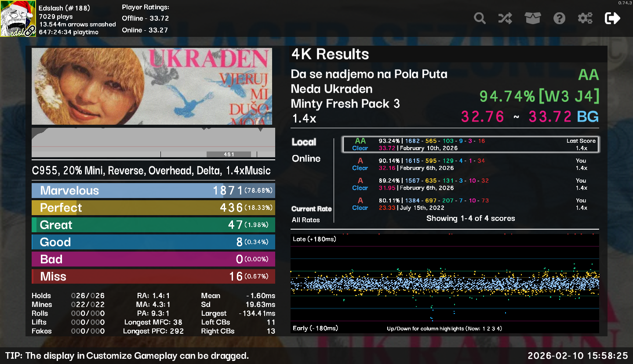Image resolution: width=633 pixels, height=364 pixels.
Task: Toggle All Rates score filter
Action: [x=306, y=220]
